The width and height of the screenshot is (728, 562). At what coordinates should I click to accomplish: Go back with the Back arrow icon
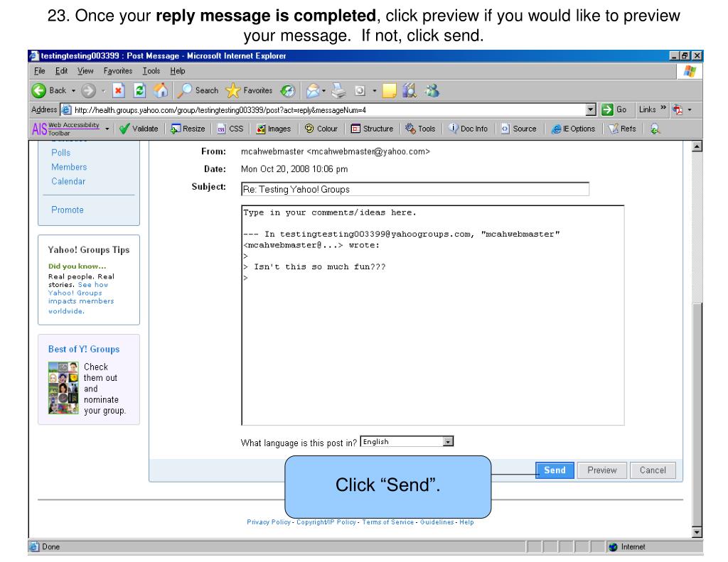39,90
